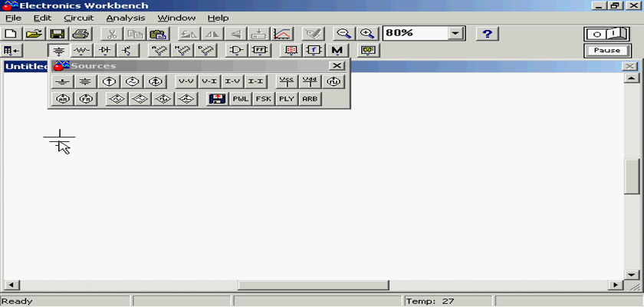
Task: Select the controlled one-shot source icon
Action: [186, 99]
